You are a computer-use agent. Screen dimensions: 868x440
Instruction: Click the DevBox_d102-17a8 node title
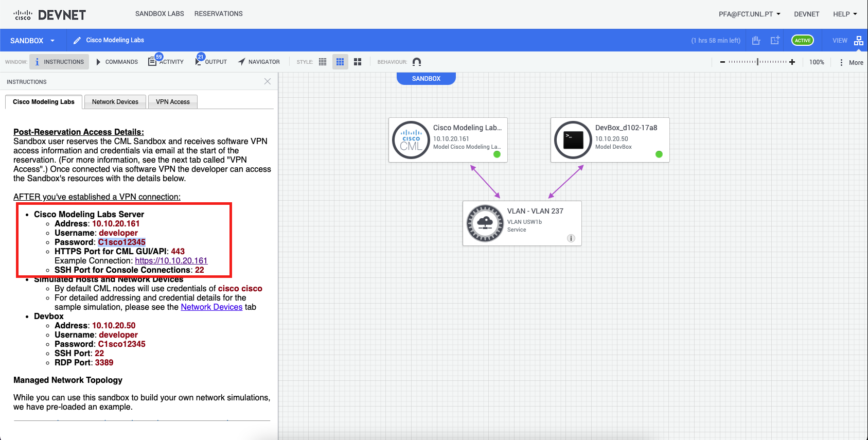(626, 128)
